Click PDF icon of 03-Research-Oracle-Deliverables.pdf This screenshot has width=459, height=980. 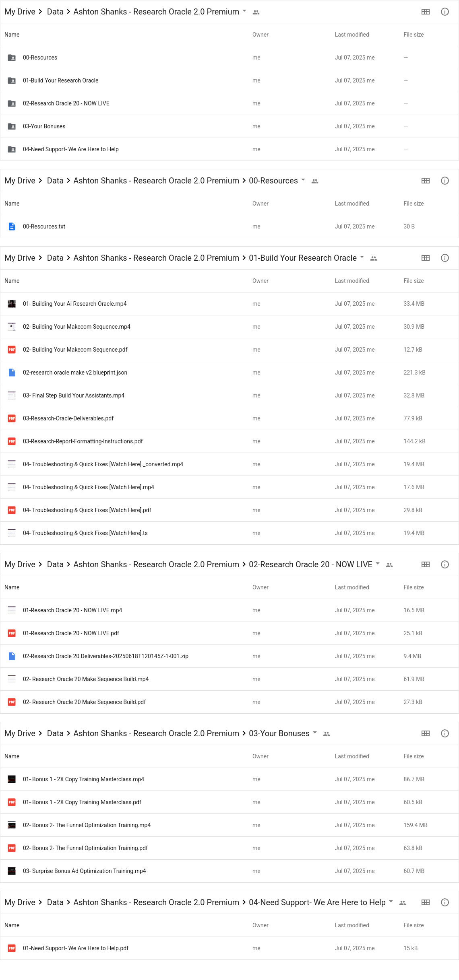tap(12, 418)
